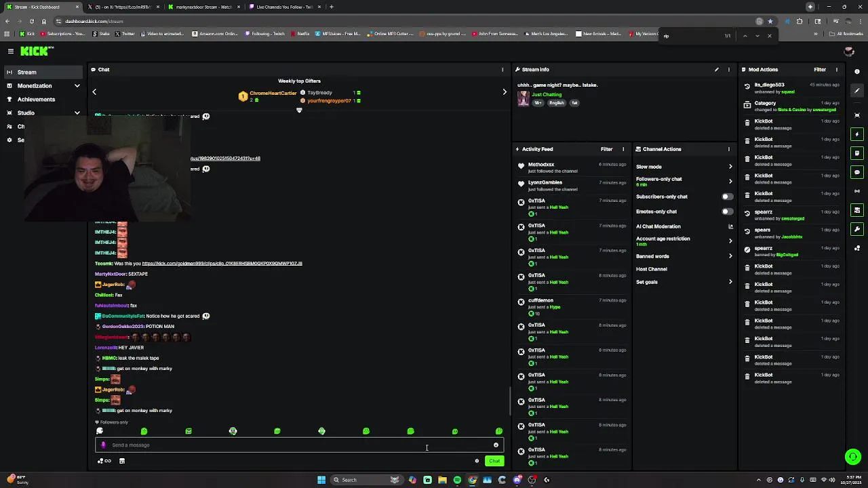Screen dimensions: 868x488
Task: Send message with the green Chat button
Action: (x=494, y=461)
